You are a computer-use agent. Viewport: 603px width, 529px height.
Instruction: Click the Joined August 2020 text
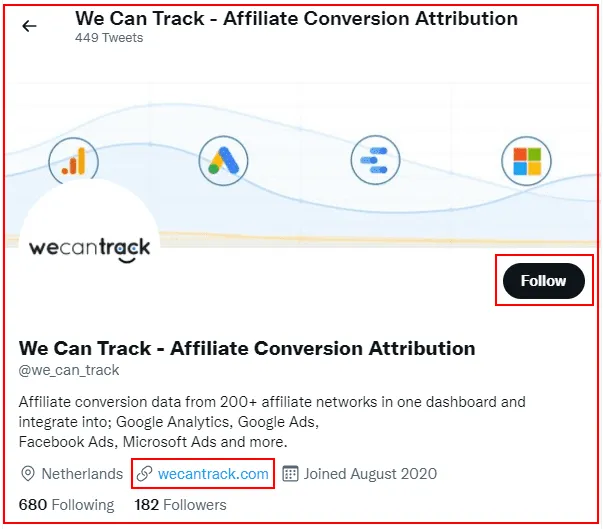point(370,474)
